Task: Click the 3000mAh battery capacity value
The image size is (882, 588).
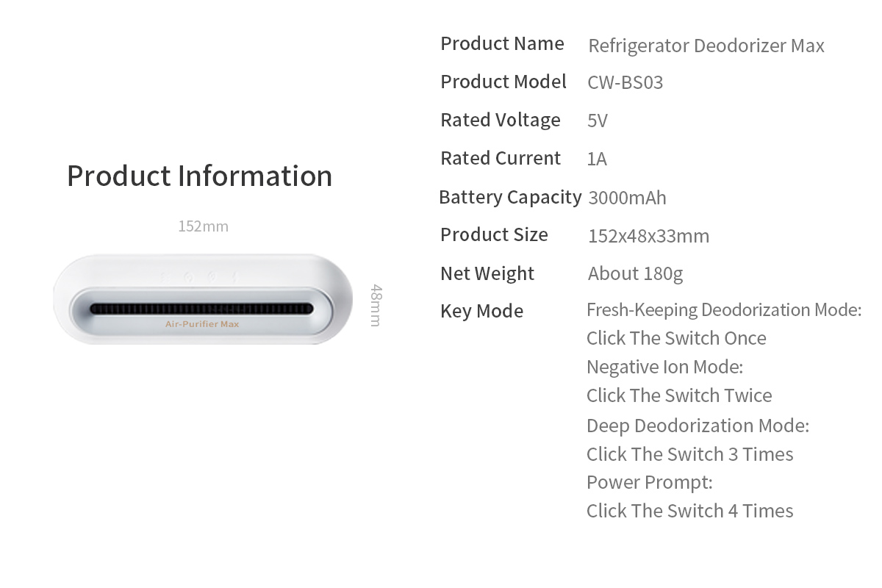Action: [x=627, y=198]
